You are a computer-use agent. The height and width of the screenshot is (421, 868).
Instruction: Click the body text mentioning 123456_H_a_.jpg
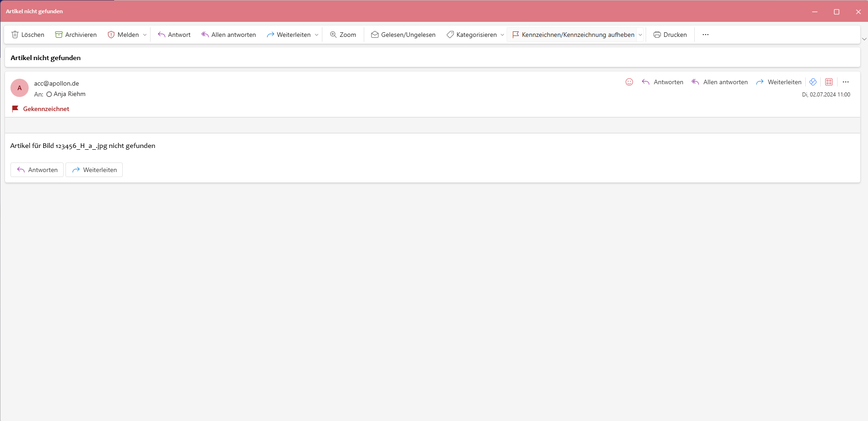83,146
